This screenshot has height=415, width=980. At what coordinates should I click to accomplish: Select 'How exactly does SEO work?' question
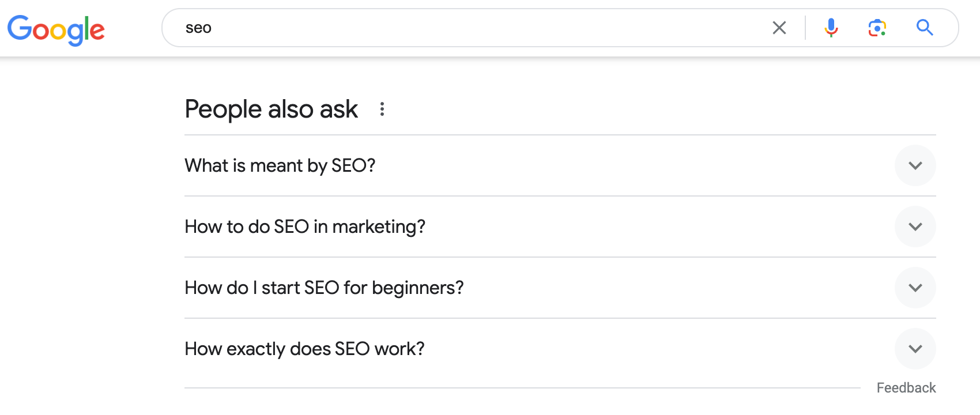304,349
